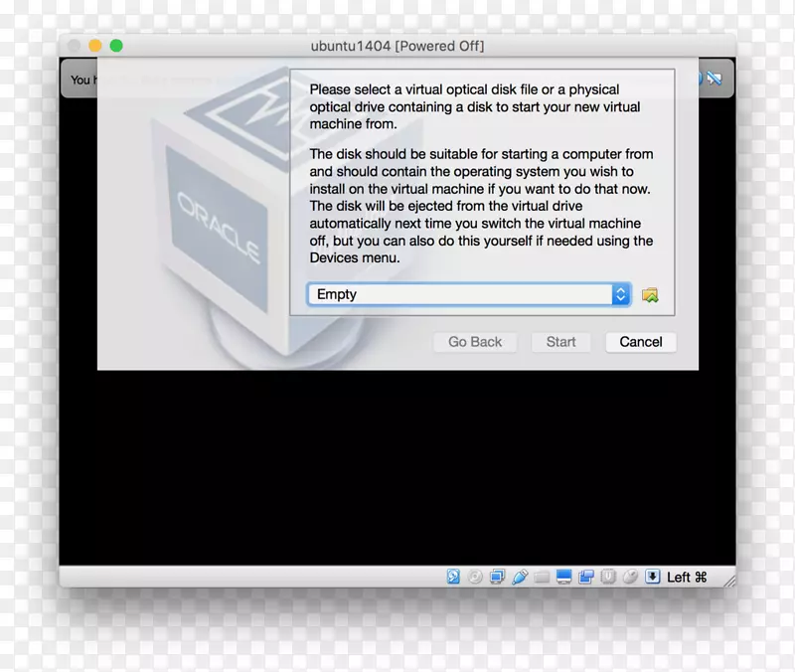
Task: Click the display status icon
Action: tap(564, 576)
